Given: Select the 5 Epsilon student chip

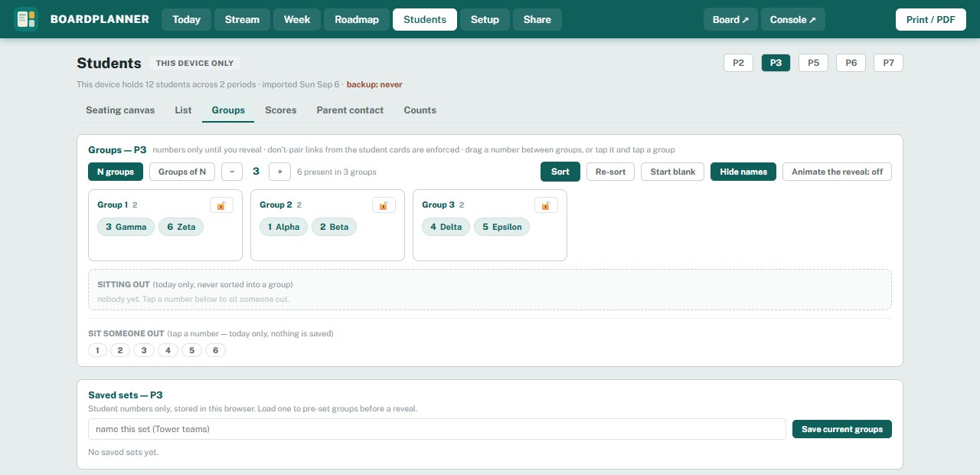Looking at the screenshot, I should pos(502,227).
